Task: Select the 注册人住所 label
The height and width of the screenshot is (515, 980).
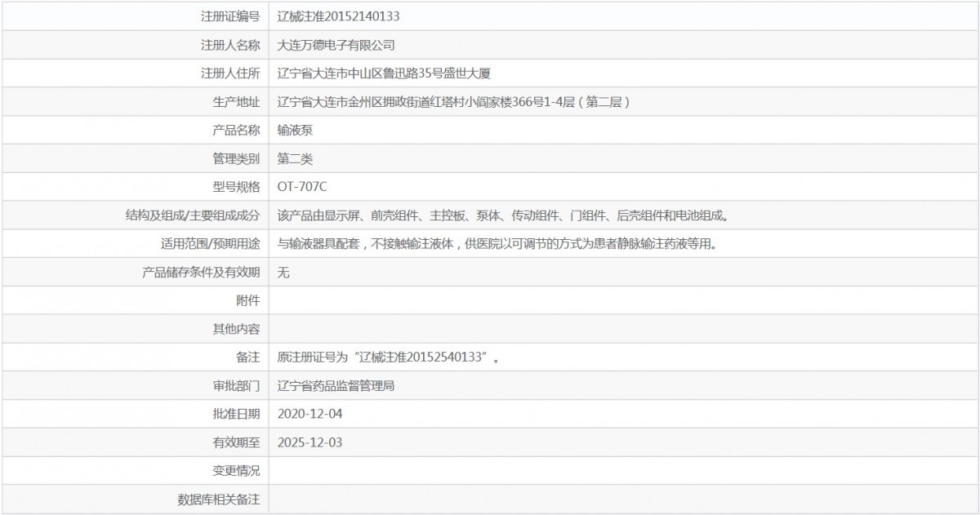Action: [x=230, y=73]
